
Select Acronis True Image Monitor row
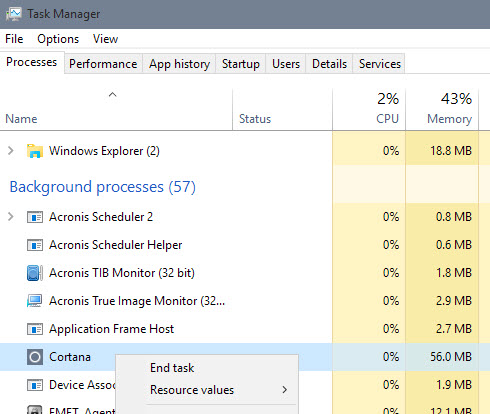(x=245, y=301)
